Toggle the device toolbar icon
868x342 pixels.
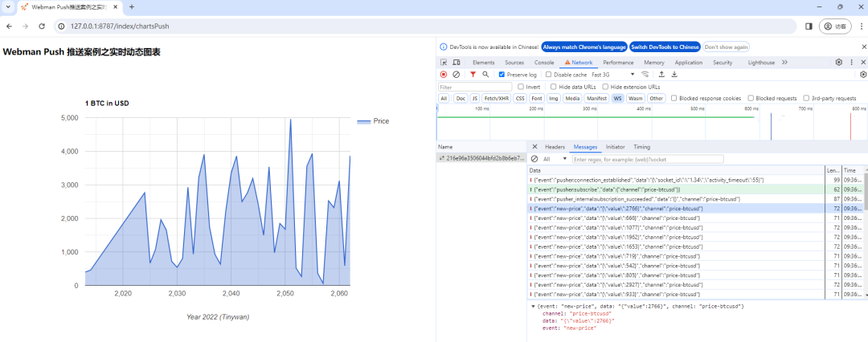[x=457, y=63]
